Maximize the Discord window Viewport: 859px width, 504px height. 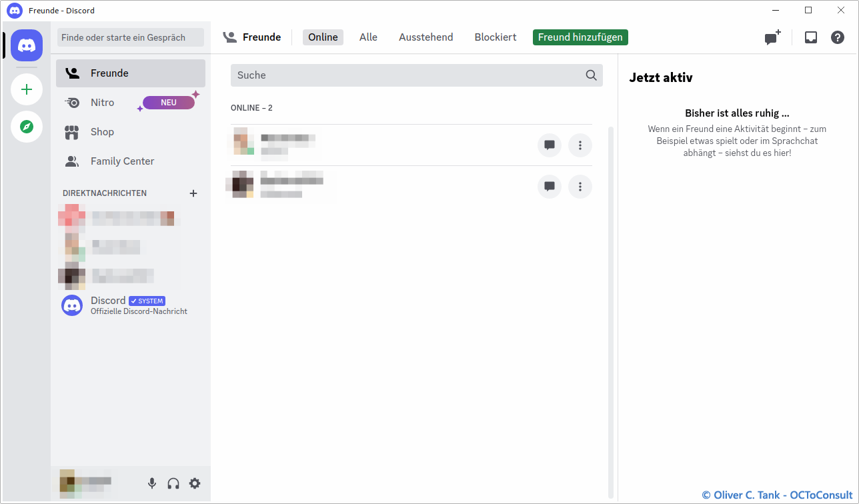(808, 10)
